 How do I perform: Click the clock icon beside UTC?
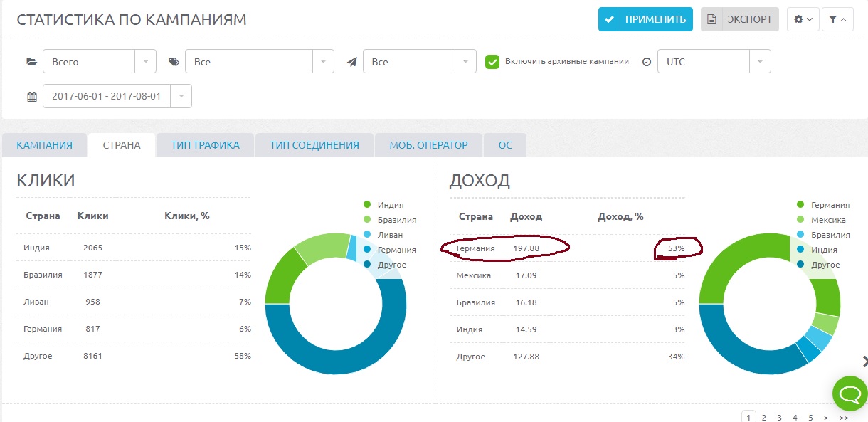[x=646, y=62]
